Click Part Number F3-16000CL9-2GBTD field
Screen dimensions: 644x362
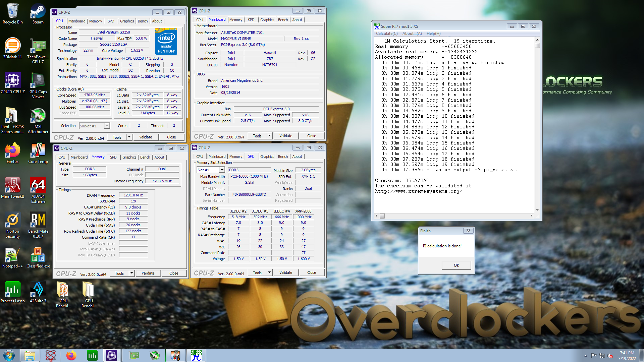249,194
